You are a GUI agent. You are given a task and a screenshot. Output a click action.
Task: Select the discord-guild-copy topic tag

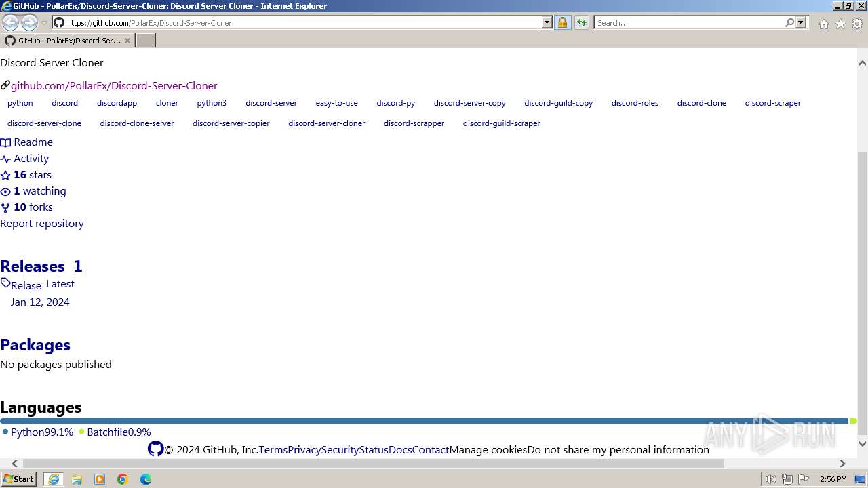coord(558,103)
